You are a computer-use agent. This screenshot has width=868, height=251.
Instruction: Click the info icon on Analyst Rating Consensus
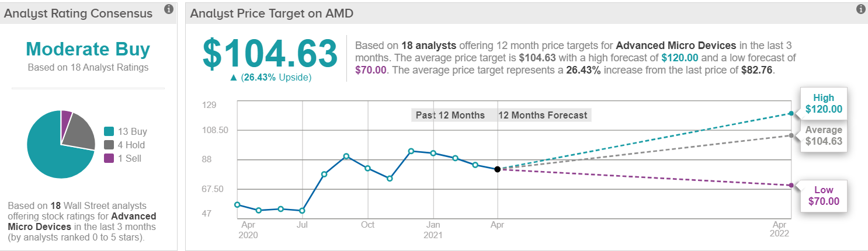pos(168,9)
